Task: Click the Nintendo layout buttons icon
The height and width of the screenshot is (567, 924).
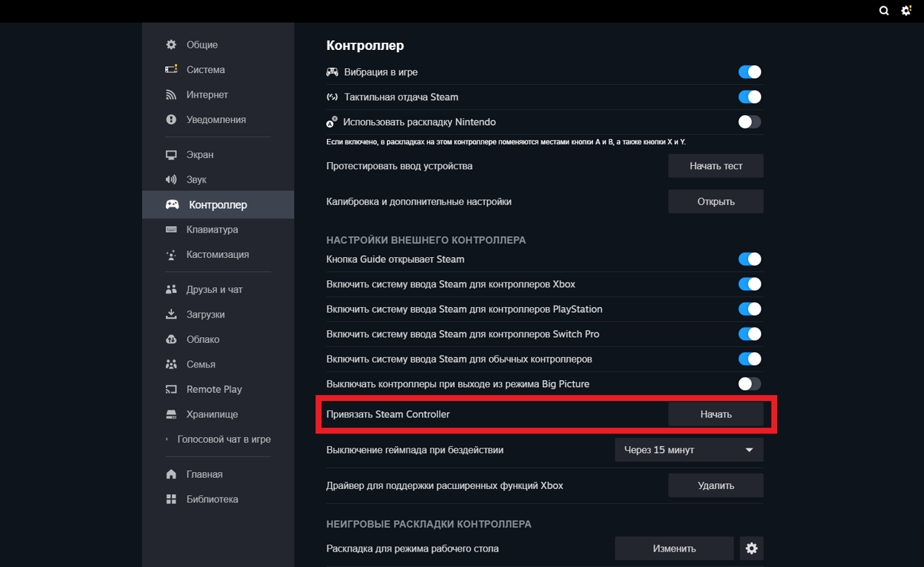Action: coord(332,122)
